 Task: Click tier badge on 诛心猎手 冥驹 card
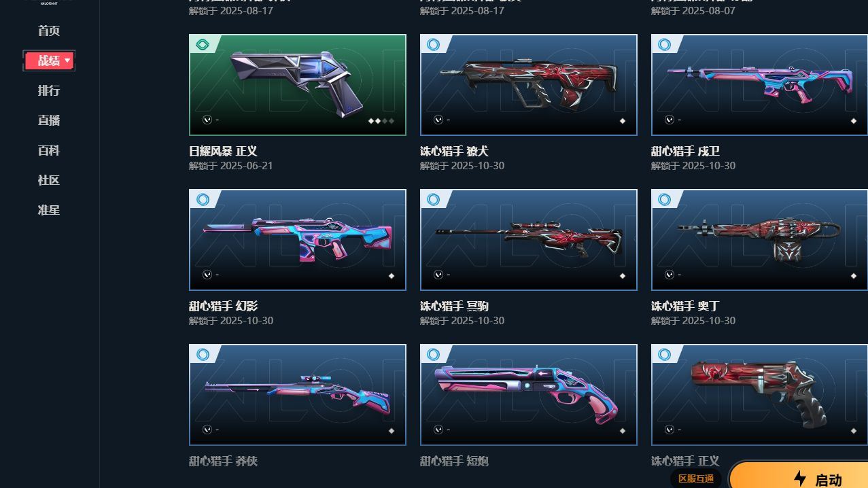click(433, 200)
